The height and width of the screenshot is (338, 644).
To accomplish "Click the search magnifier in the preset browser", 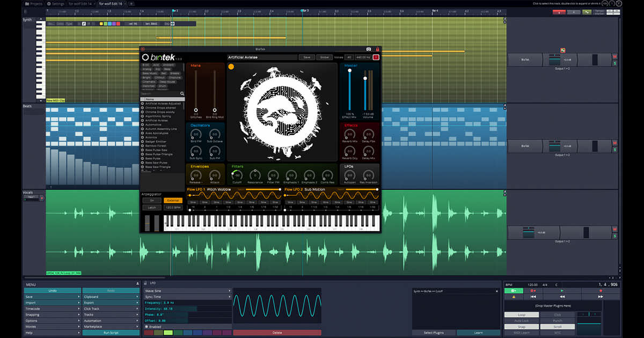I will pyautogui.click(x=182, y=93).
